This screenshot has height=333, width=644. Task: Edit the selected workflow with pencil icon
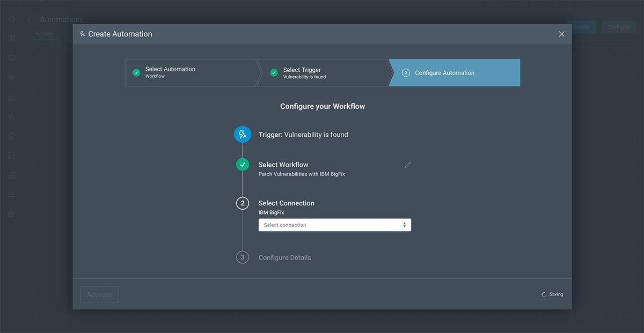point(408,165)
